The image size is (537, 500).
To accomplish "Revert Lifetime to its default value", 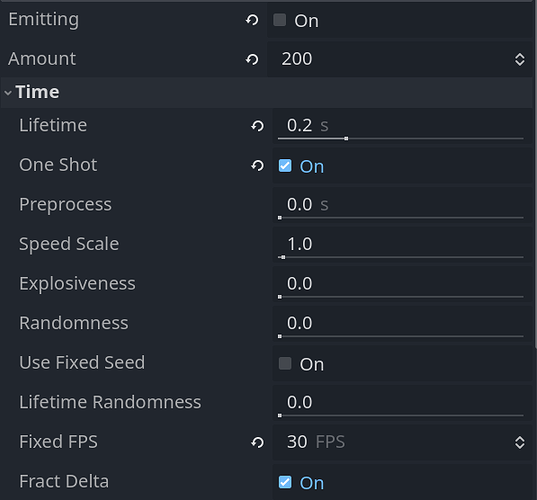I will click(258, 126).
